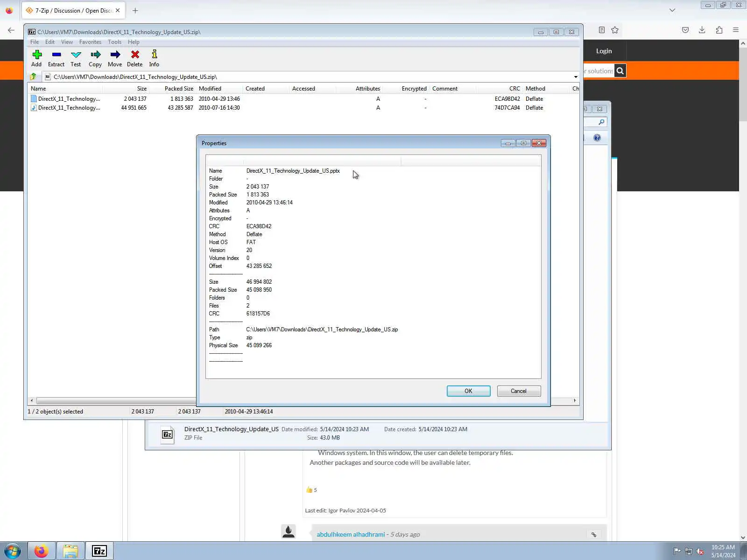Copy permalink icon of abdulhkeem's post

click(x=594, y=535)
